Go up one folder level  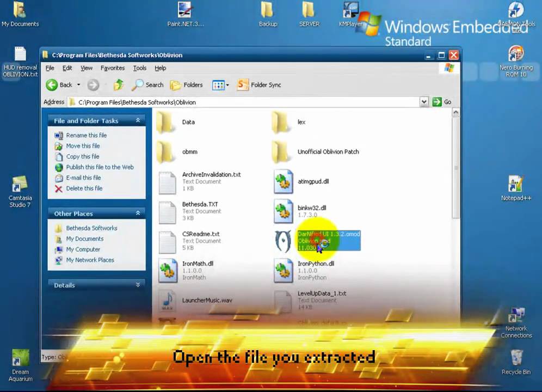[119, 85]
